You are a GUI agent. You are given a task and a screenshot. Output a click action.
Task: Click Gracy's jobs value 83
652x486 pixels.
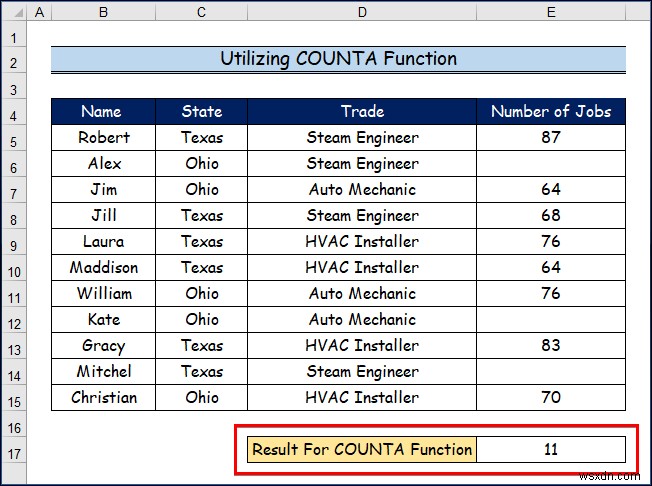(x=551, y=345)
